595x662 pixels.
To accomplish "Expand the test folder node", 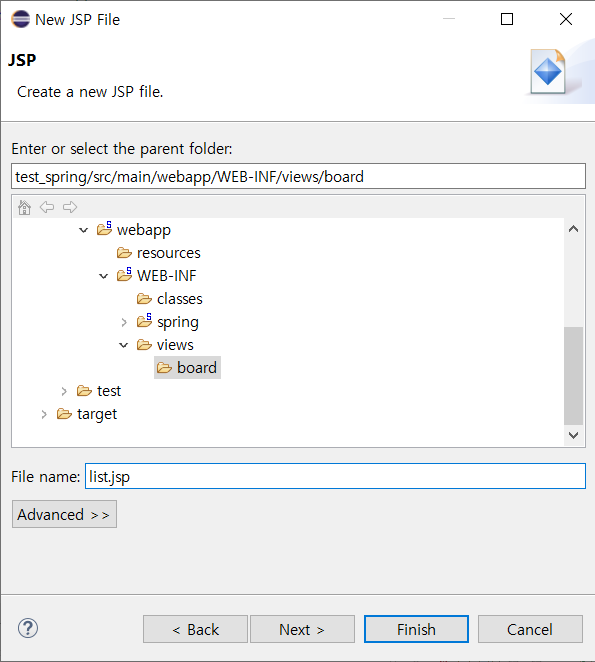I will 64,391.
